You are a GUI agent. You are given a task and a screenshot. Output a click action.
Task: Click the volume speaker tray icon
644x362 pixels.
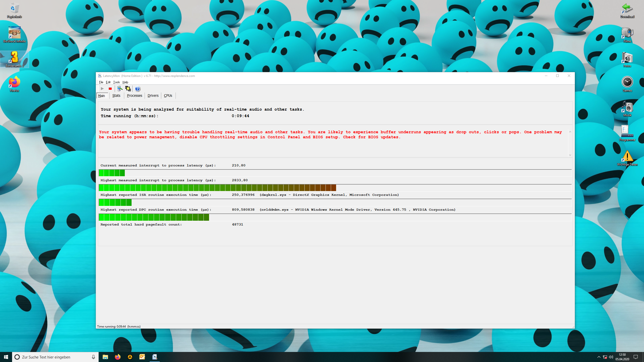611,357
